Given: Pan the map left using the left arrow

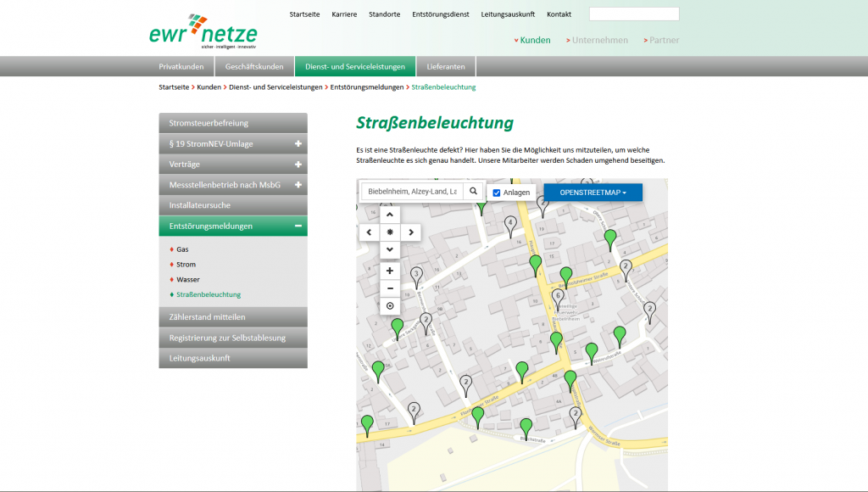Looking at the screenshot, I should point(370,232).
